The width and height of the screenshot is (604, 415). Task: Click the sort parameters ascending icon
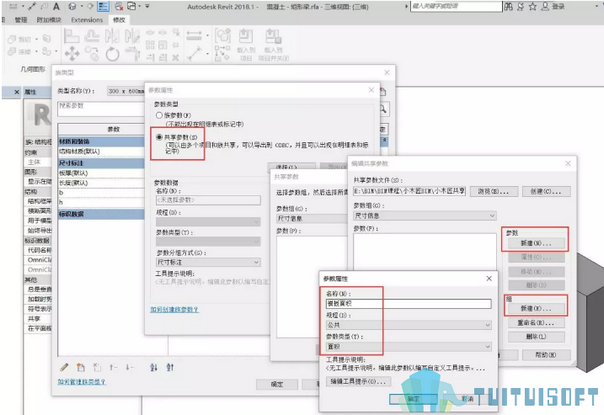(x=154, y=367)
